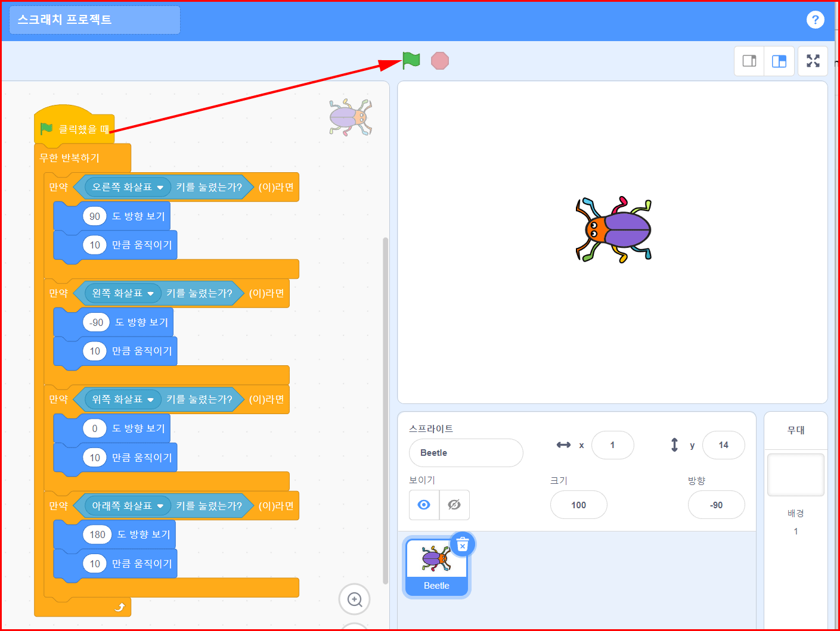The width and height of the screenshot is (840, 631).
Task: Open help with the question mark icon
Action: [x=815, y=20]
